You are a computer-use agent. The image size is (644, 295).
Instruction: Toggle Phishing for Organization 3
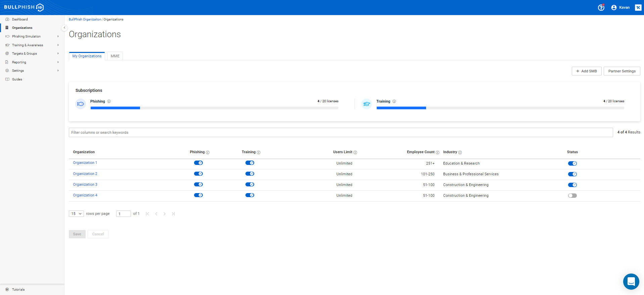(198, 184)
